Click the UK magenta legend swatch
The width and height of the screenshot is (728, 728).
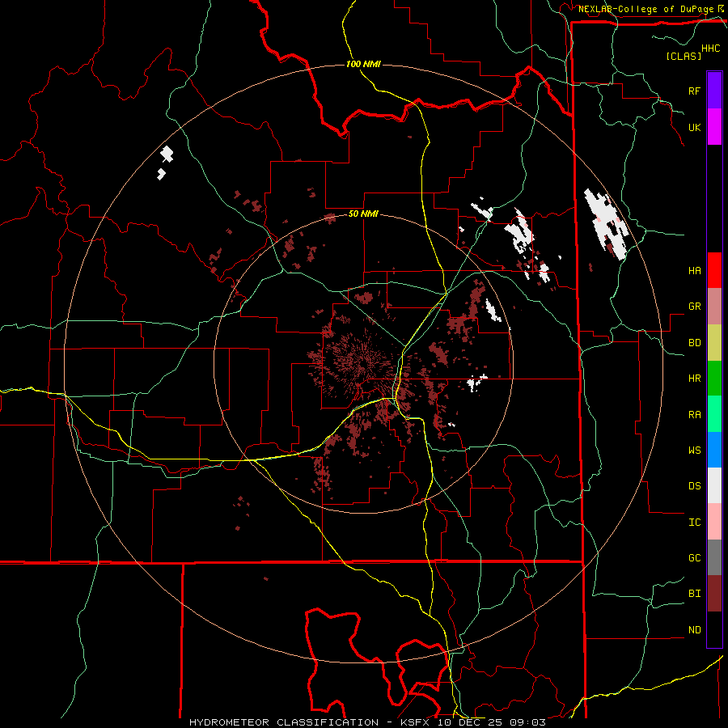(x=714, y=126)
